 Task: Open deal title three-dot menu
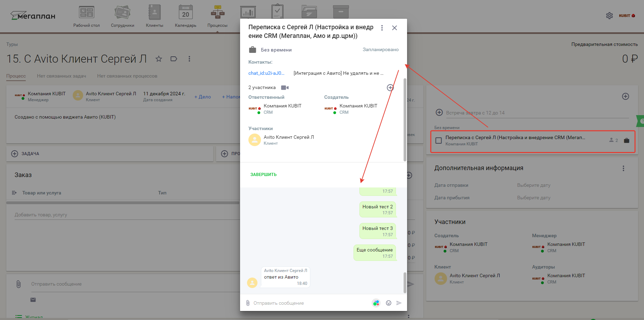pos(189,59)
